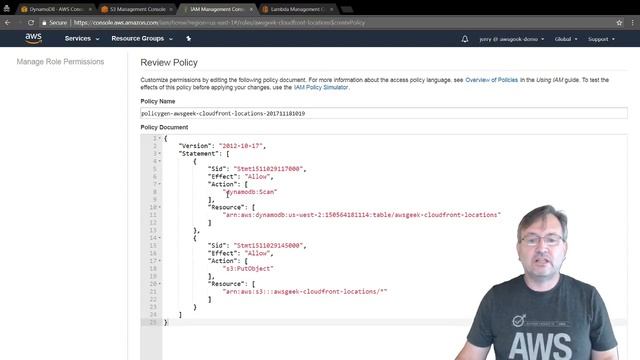Click the AWS logo home icon
Screen dimensions: 640x360
pos(33,38)
